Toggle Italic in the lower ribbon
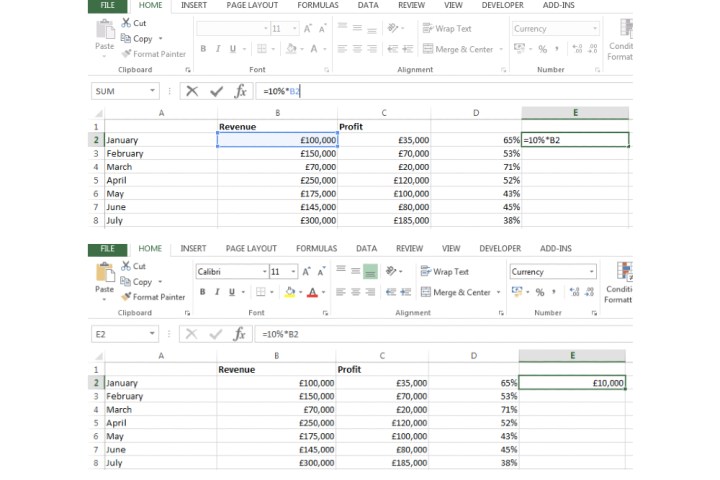720x480 pixels. coord(217,292)
